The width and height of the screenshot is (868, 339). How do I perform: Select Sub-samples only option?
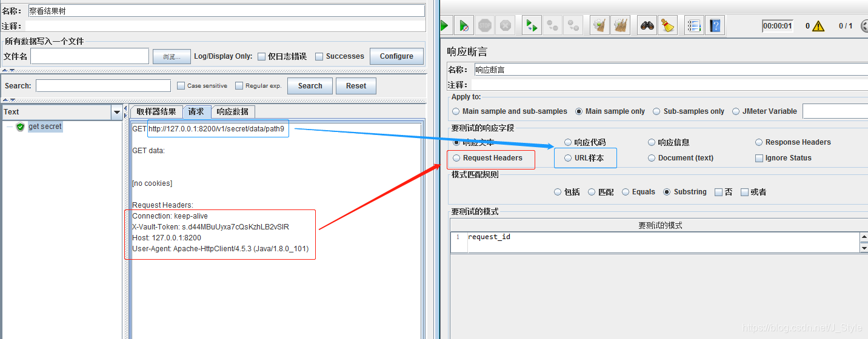(x=656, y=111)
